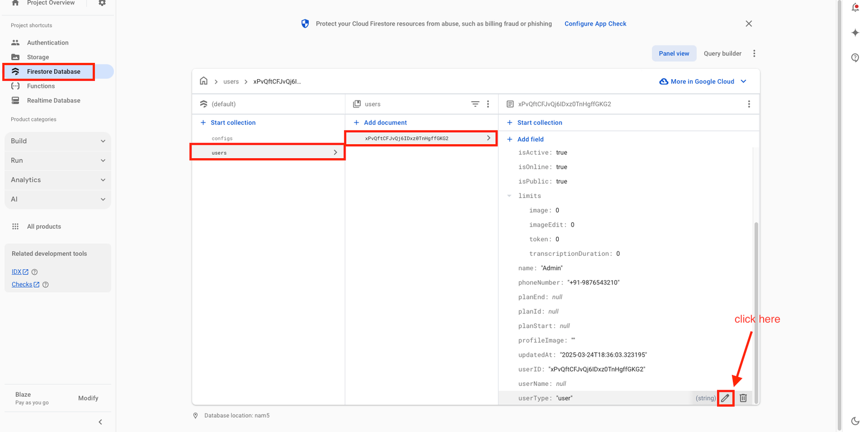Collapse the left sidebar with arrow
The width and height of the screenshot is (868, 432).
pyautogui.click(x=100, y=422)
